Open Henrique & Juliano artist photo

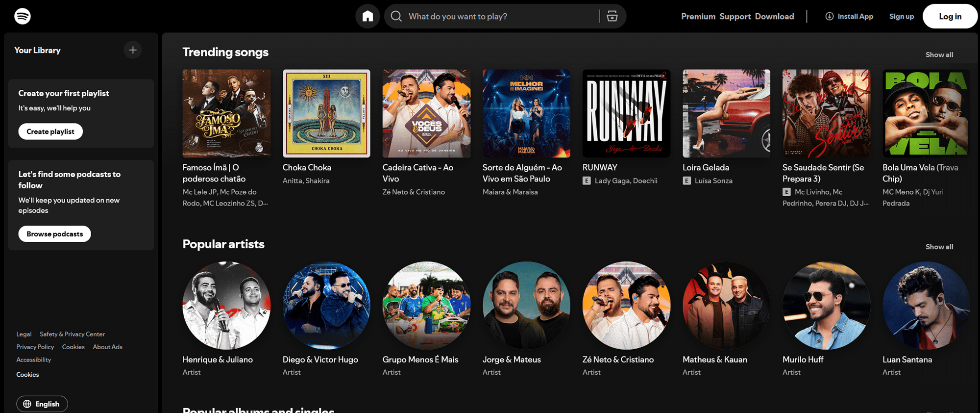pos(226,305)
